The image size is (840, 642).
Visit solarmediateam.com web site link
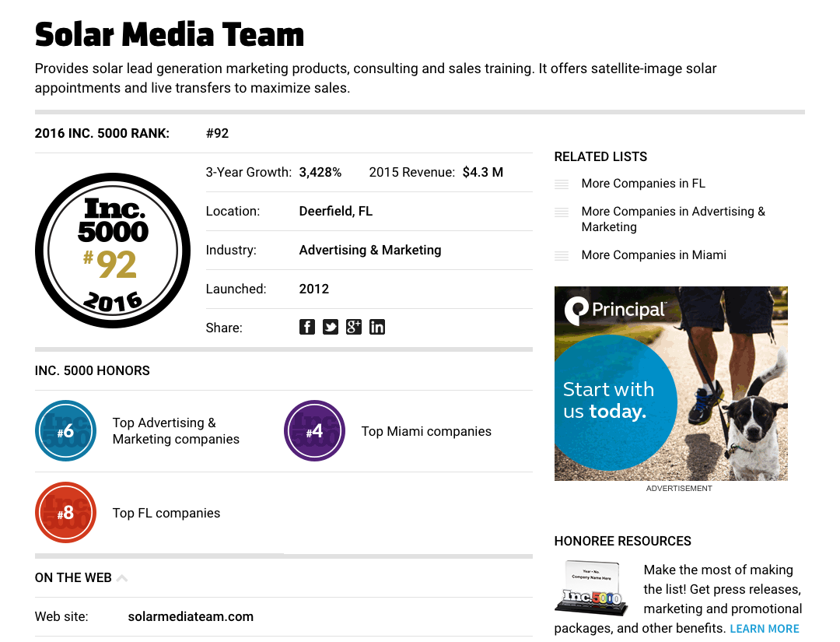pos(191,617)
